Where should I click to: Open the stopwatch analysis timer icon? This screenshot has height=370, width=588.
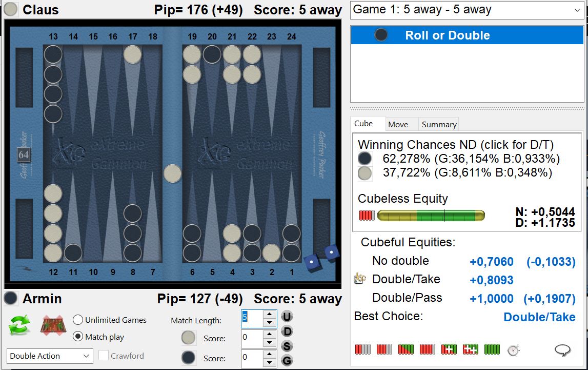(513, 350)
